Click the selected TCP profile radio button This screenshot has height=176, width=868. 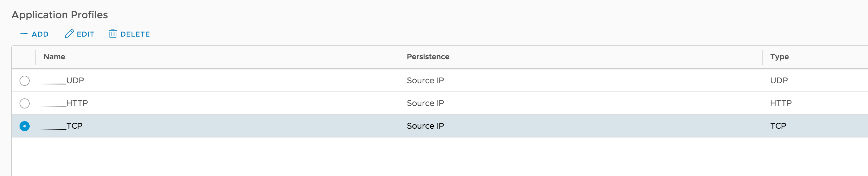click(x=25, y=126)
